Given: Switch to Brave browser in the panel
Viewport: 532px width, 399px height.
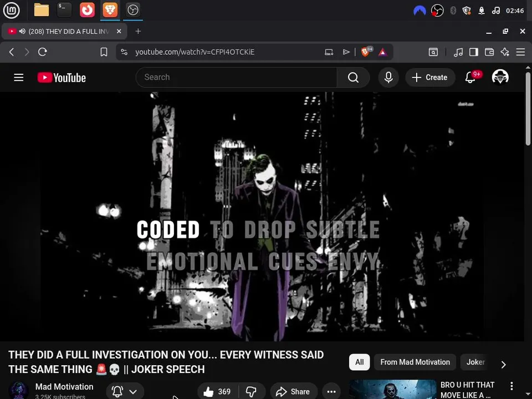Looking at the screenshot, I should 110,10.
